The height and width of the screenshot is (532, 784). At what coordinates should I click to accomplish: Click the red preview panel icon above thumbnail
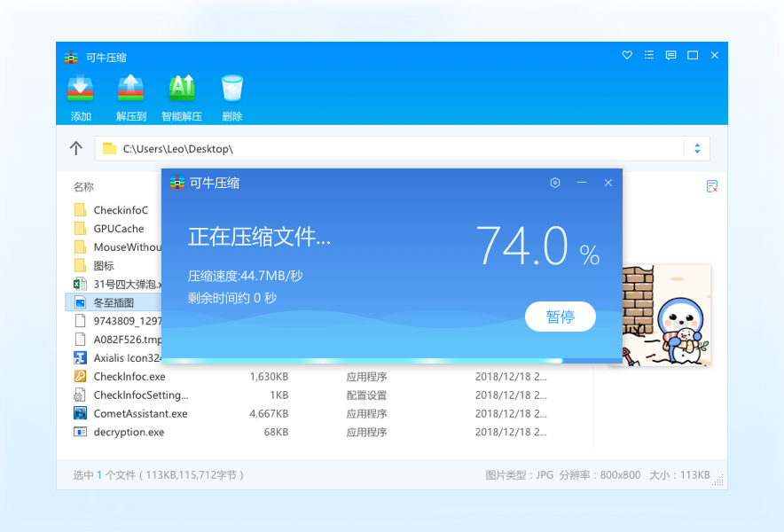click(x=712, y=186)
